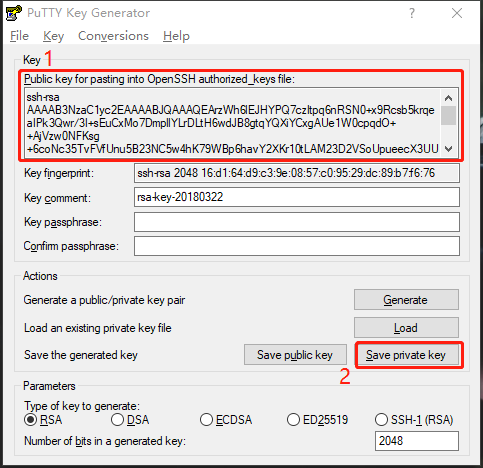The width and height of the screenshot is (483, 468).
Task: Click the public key box up arrow
Action: click(x=448, y=98)
